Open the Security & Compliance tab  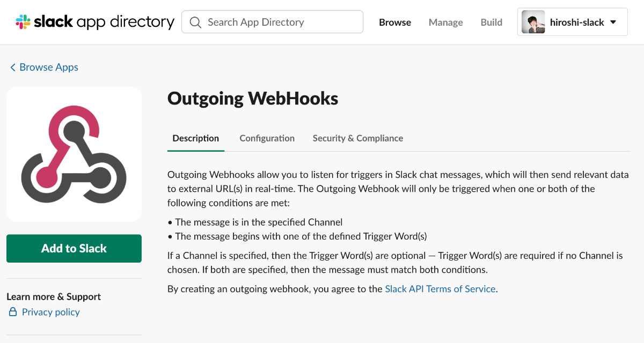pyautogui.click(x=358, y=138)
